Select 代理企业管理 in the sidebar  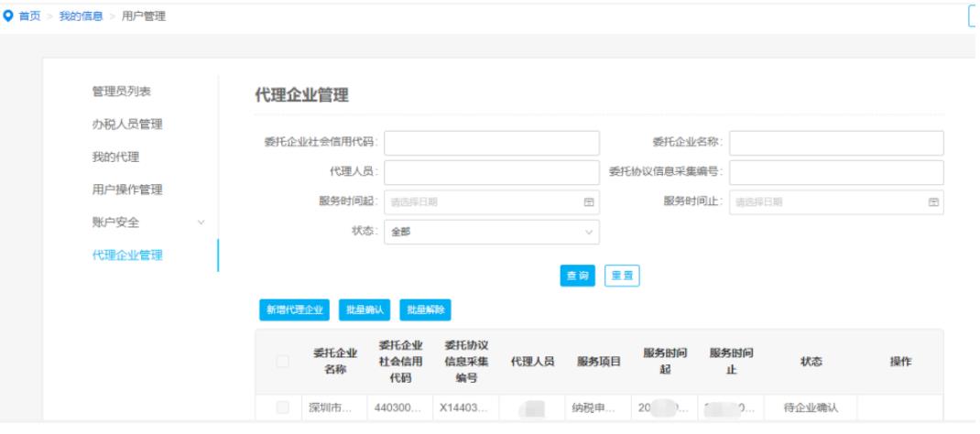click(x=127, y=255)
